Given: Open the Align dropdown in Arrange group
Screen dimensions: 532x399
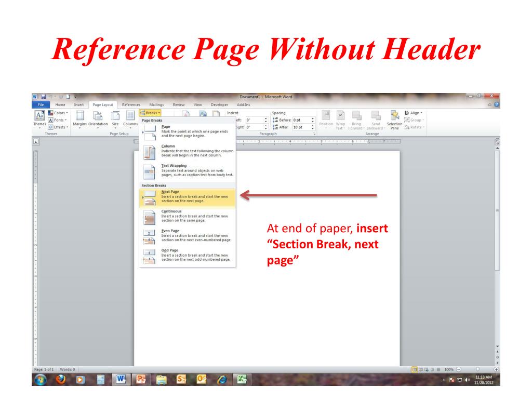Looking at the screenshot, I should tap(414, 113).
